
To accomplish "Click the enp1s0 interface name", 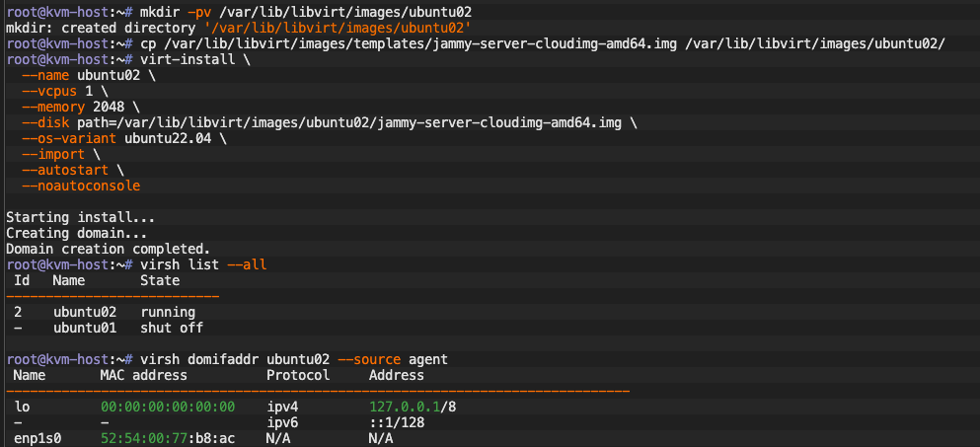I will click(38, 438).
